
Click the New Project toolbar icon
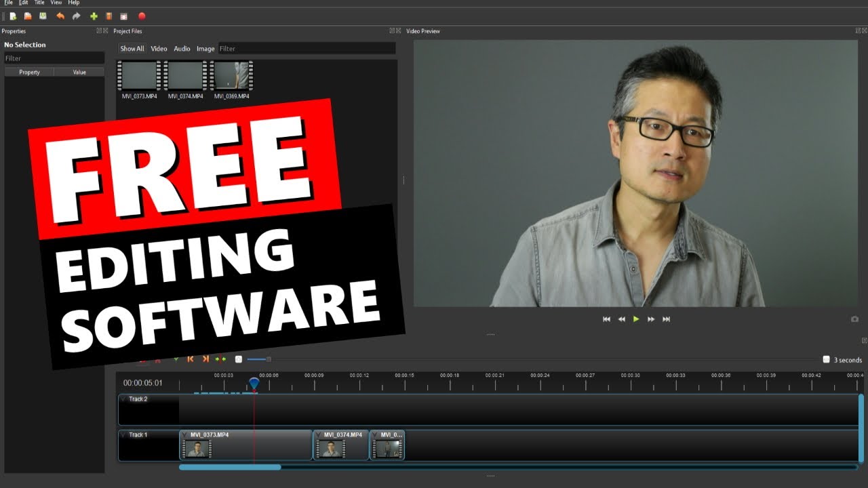pos(13,16)
